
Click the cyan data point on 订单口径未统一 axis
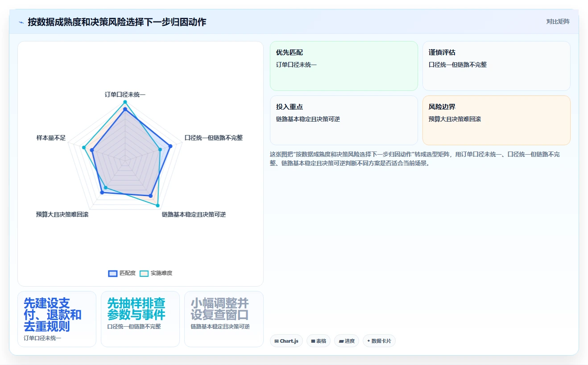point(125,102)
